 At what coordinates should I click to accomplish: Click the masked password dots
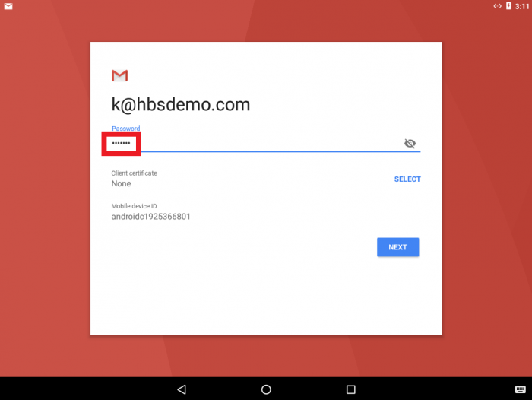click(121, 143)
